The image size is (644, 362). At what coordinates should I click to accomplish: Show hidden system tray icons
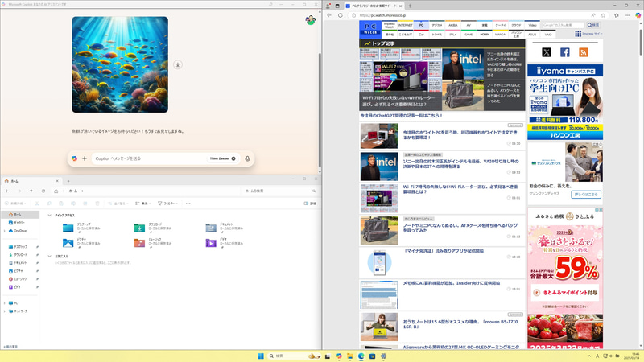pos(589,356)
